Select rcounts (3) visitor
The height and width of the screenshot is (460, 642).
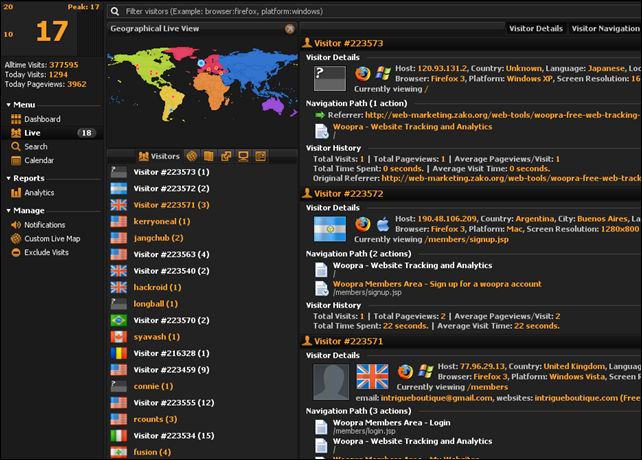coord(202,419)
